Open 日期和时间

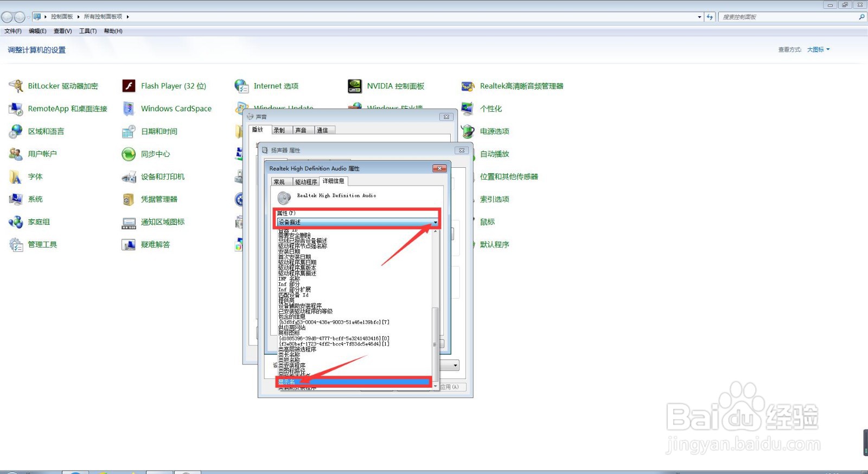pyautogui.click(x=150, y=131)
